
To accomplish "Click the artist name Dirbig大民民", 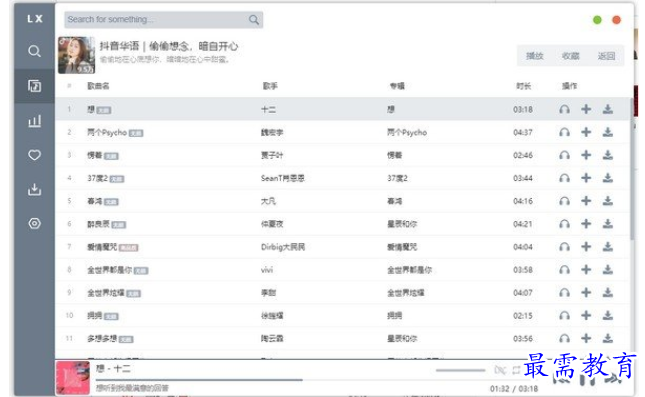I will 283,247.
